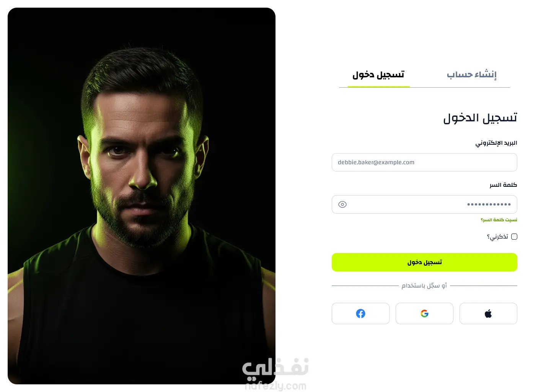Tick the تذكرني remember-me checkbox
This screenshot has width=551, height=392.
[x=514, y=237]
